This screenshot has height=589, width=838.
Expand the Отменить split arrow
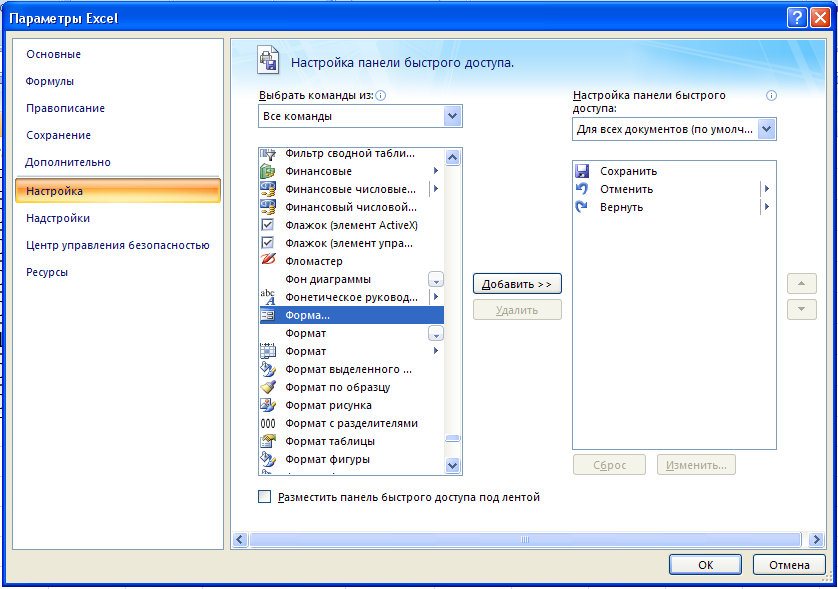pos(767,189)
